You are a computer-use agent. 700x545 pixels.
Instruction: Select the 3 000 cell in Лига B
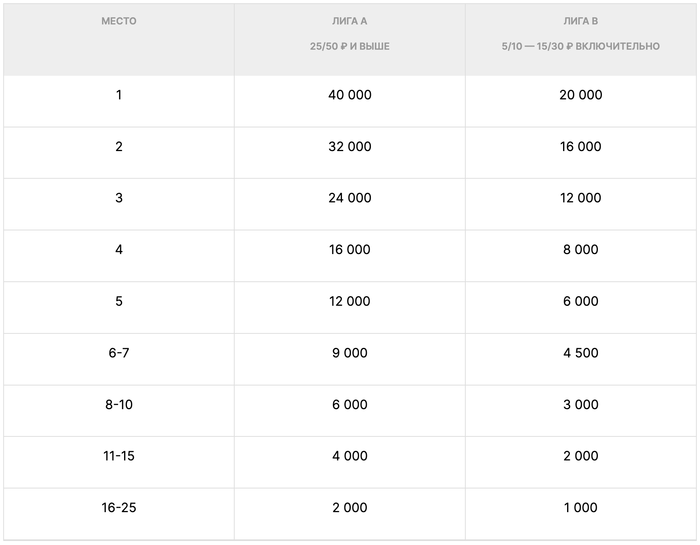click(581, 405)
